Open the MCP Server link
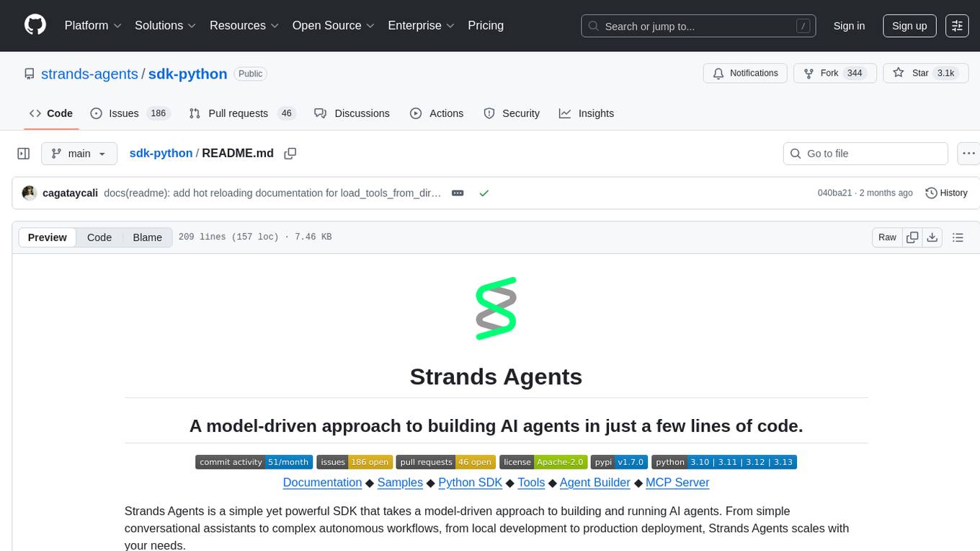Image resolution: width=980 pixels, height=551 pixels. click(x=677, y=482)
